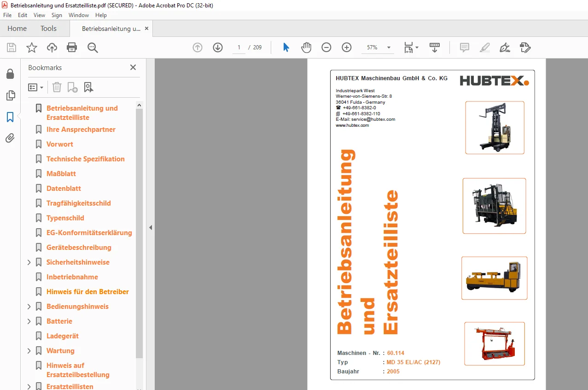Click the stamp/redact tool icon in toolbar
This screenshot has height=390, width=588.
pos(525,47)
